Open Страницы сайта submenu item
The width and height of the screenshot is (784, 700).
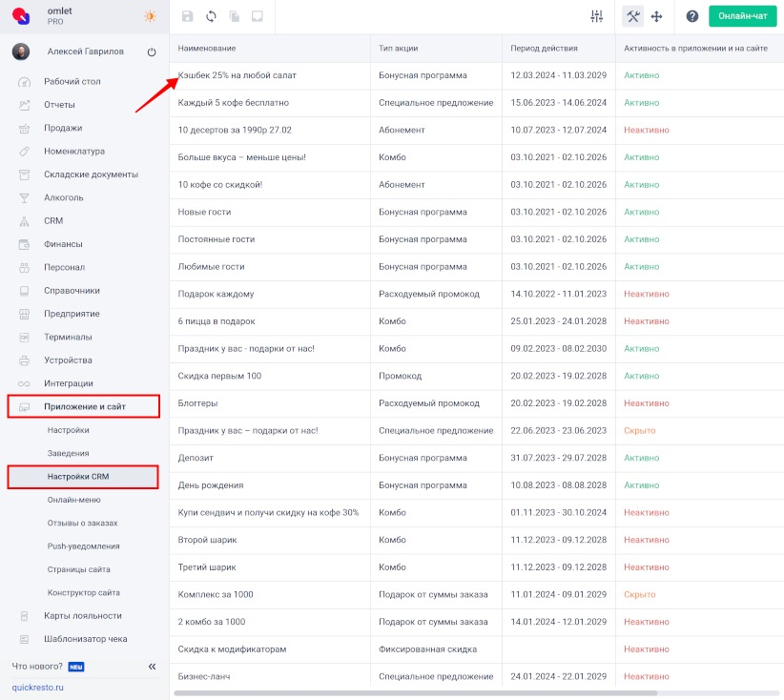point(78,569)
